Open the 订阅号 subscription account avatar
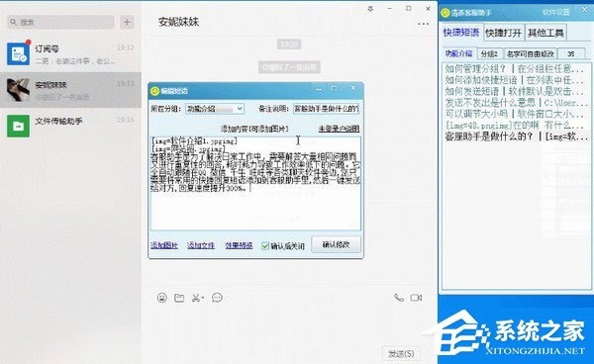The width and height of the screenshot is (594, 364). pos(18,54)
